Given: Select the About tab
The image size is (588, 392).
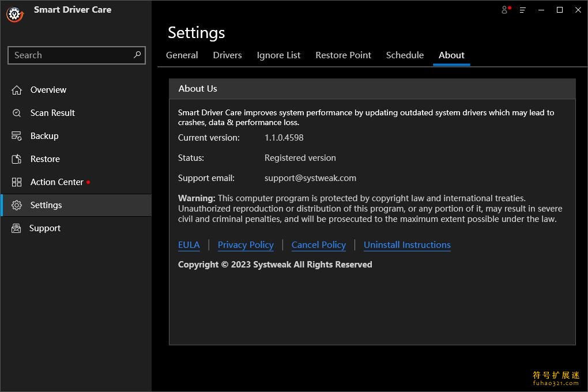Looking at the screenshot, I should 451,55.
